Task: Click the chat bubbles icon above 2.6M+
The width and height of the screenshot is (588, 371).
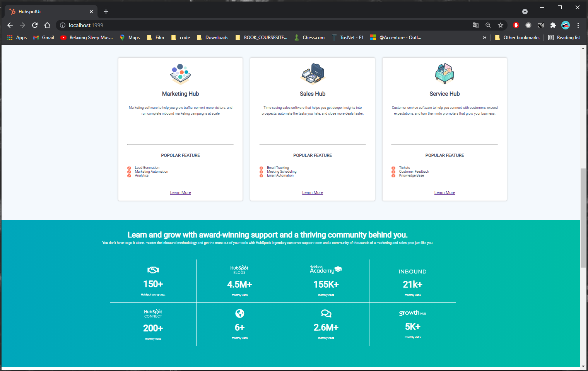Action: (x=326, y=313)
